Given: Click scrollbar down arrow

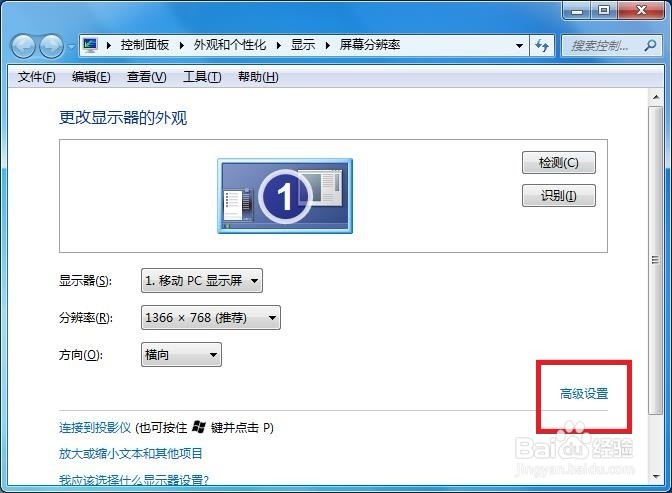Looking at the screenshot, I should (656, 476).
